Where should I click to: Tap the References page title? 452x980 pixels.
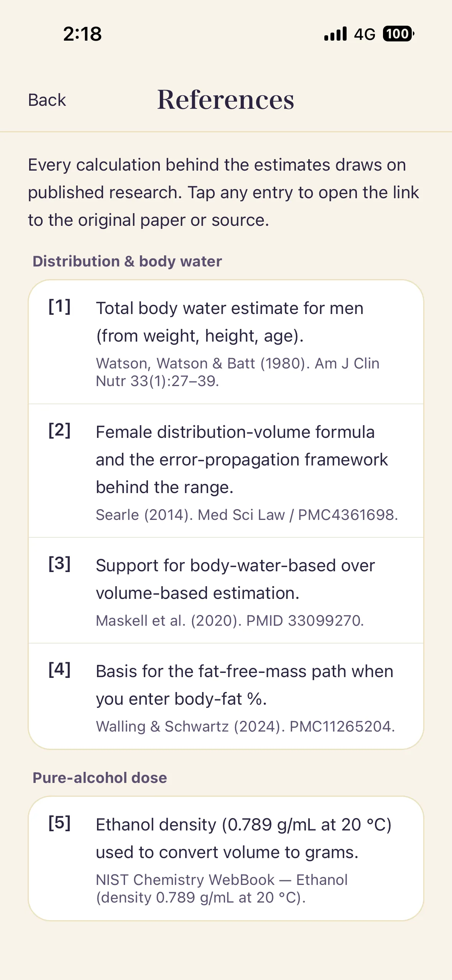tap(225, 100)
